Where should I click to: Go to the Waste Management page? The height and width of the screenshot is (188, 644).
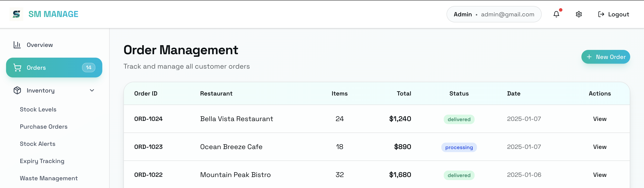click(49, 178)
